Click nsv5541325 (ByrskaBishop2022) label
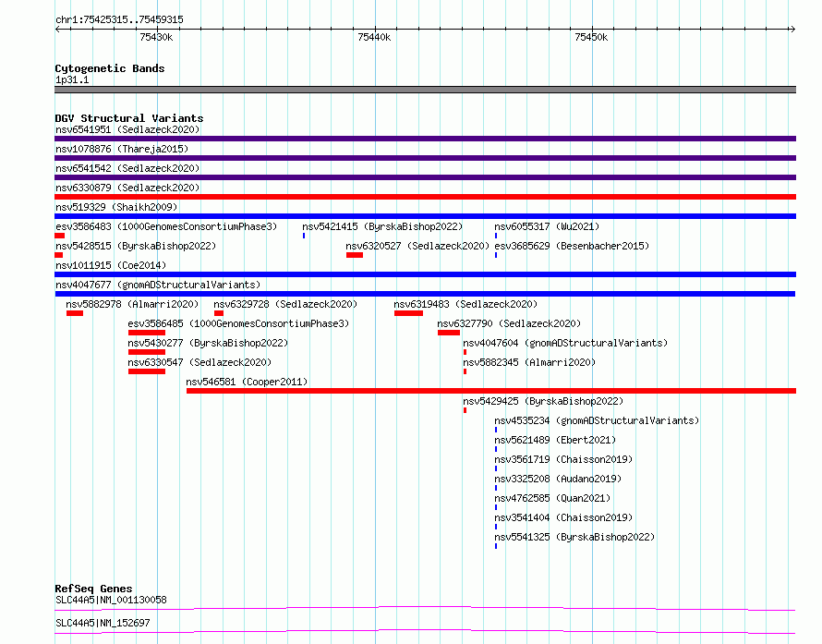Image resolution: width=822 pixels, height=644 pixels. click(x=574, y=537)
